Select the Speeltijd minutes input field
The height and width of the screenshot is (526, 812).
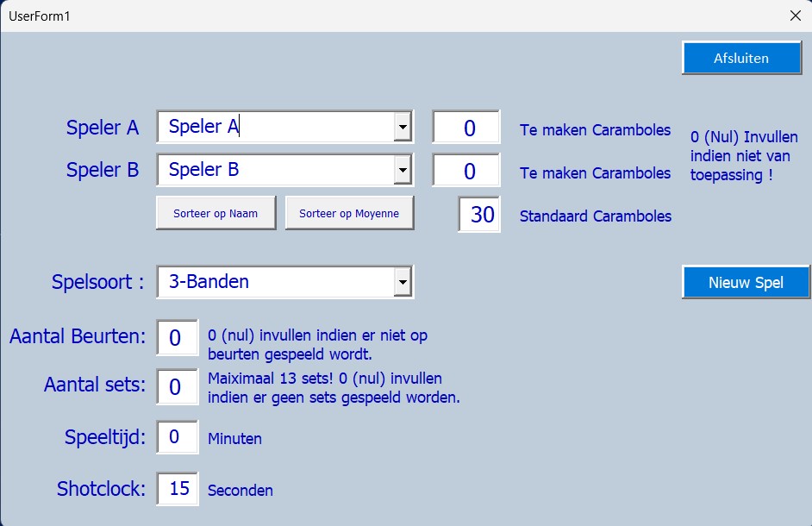coord(177,437)
